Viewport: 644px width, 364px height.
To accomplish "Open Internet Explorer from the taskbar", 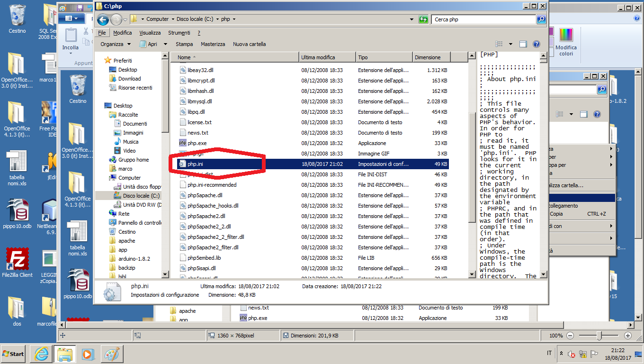I will [41, 354].
